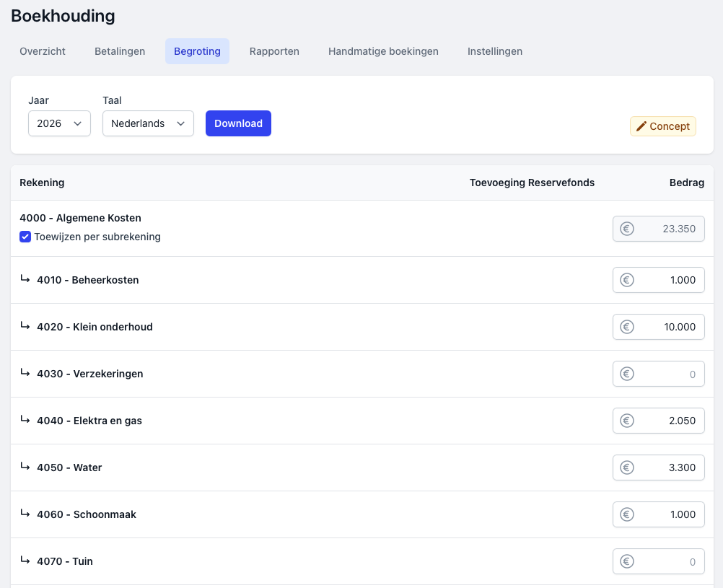Viewport: 723px width, 588px height.
Task: Click euro icon in Algemene Kosten total field
Action: click(x=627, y=229)
